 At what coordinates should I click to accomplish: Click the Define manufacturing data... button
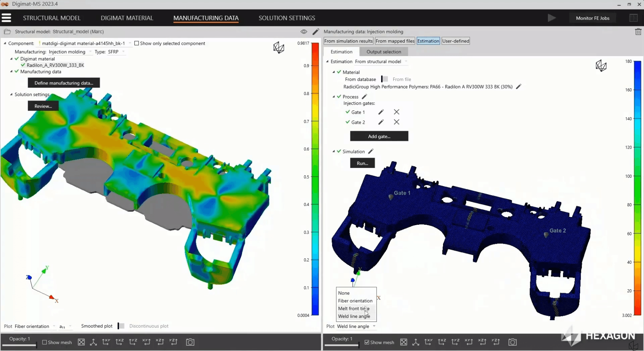(64, 83)
